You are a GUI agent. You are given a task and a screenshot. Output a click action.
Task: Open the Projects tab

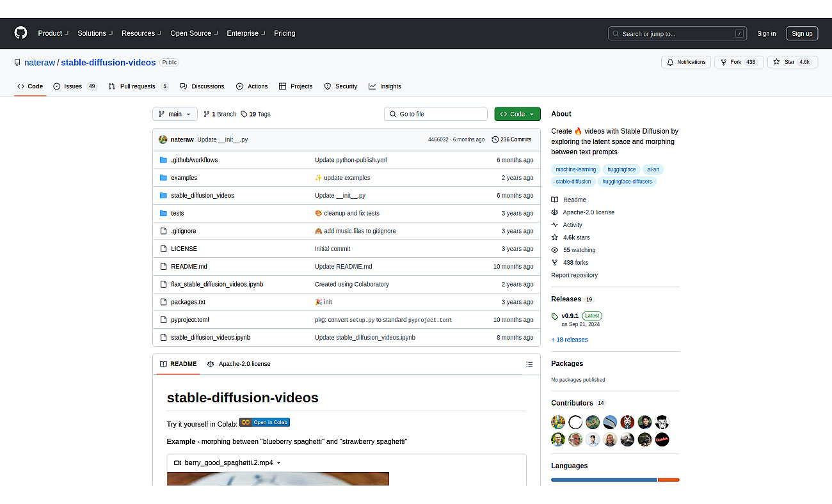click(x=296, y=86)
